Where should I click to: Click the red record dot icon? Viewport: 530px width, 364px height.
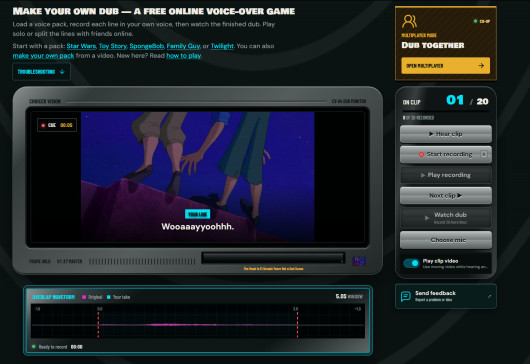[421, 154]
